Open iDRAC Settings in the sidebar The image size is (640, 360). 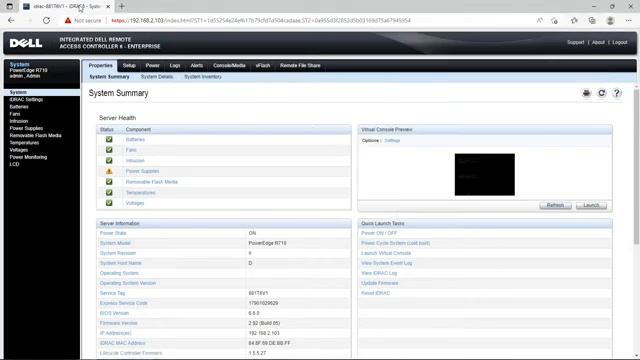click(x=26, y=100)
